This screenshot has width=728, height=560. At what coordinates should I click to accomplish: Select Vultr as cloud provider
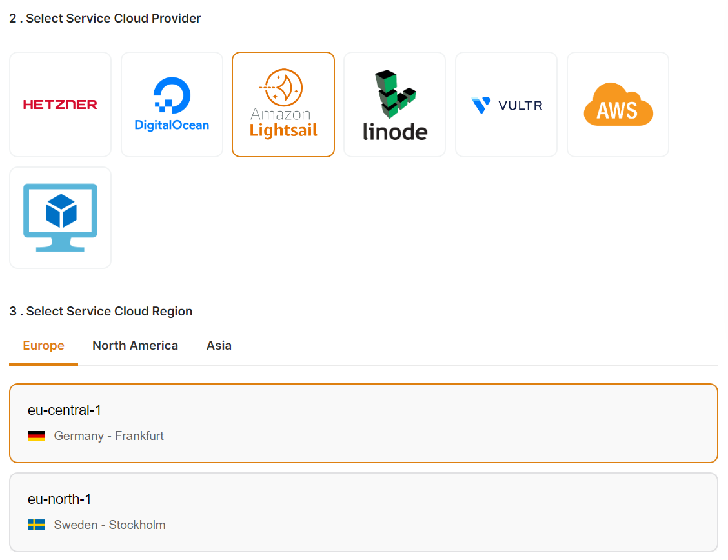[x=506, y=105]
